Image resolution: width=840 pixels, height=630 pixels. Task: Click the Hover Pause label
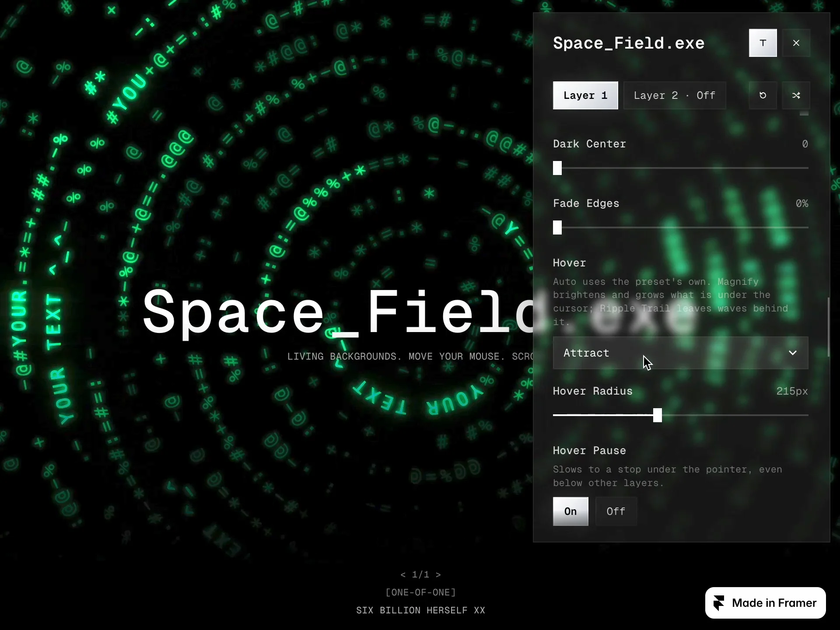pyautogui.click(x=589, y=451)
